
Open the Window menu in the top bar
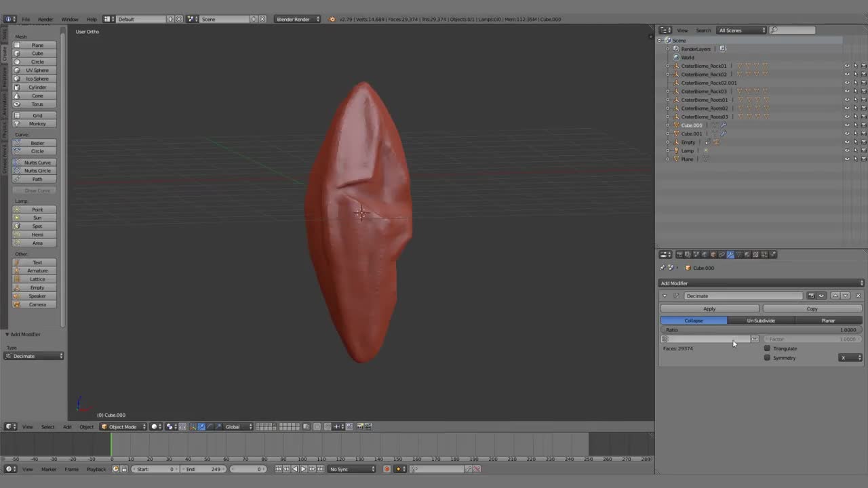pyautogui.click(x=69, y=19)
